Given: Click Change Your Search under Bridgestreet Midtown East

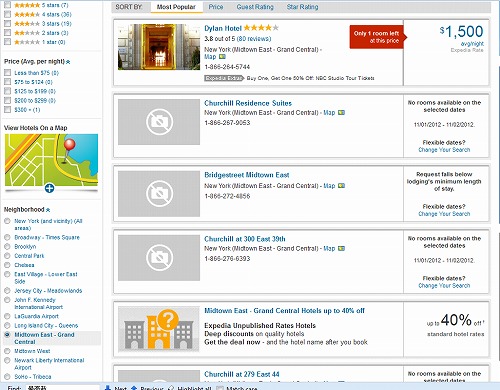Looking at the screenshot, I should tap(444, 214).
